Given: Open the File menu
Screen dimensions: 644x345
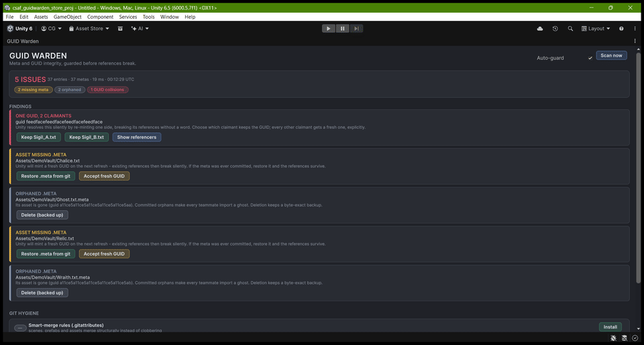Looking at the screenshot, I should click(x=9, y=17).
